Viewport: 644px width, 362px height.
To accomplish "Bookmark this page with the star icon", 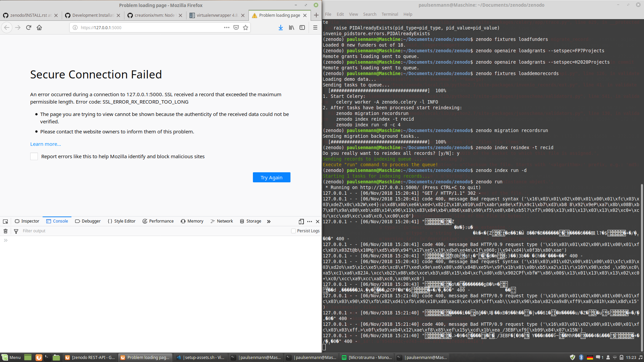I will [245, 27].
